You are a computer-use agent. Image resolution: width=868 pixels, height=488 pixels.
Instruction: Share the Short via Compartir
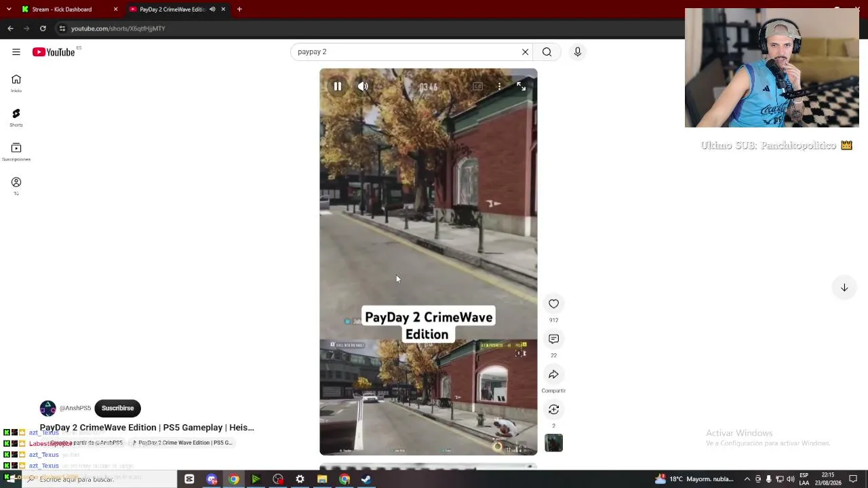(x=554, y=375)
